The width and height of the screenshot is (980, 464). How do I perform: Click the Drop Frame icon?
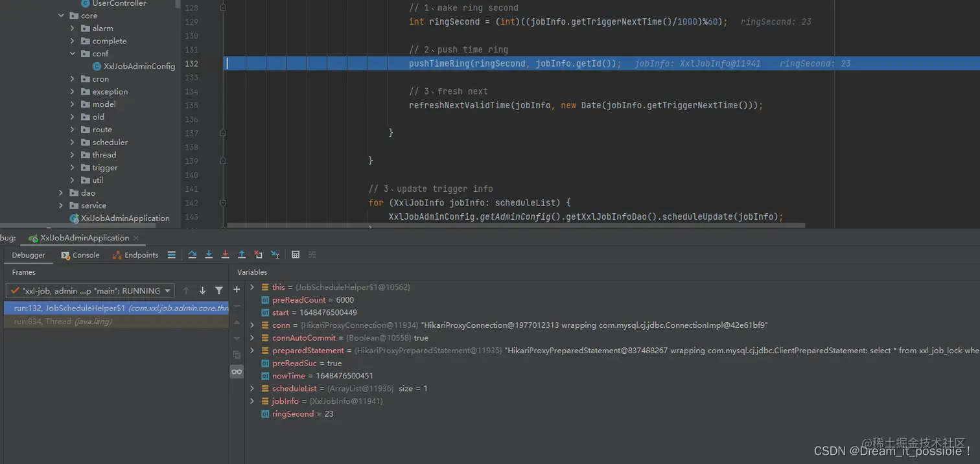(x=259, y=255)
